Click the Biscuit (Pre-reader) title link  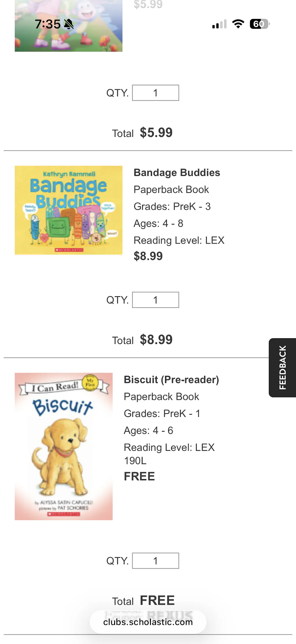pyautogui.click(x=171, y=380)
